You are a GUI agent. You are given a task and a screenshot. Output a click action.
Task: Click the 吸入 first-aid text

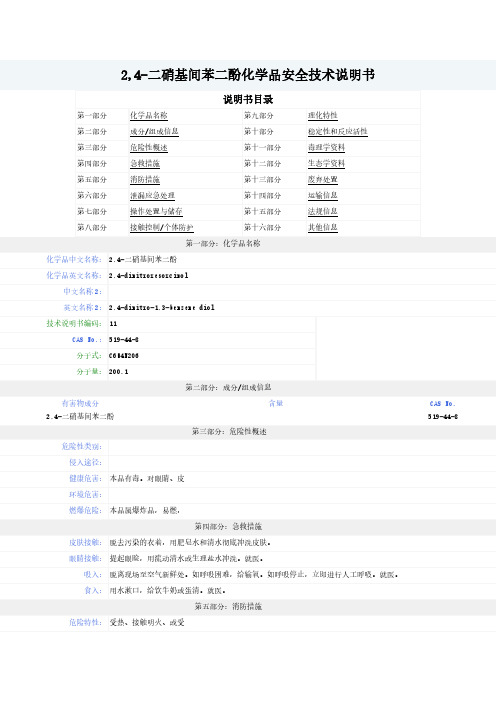(x=254, y=574)
